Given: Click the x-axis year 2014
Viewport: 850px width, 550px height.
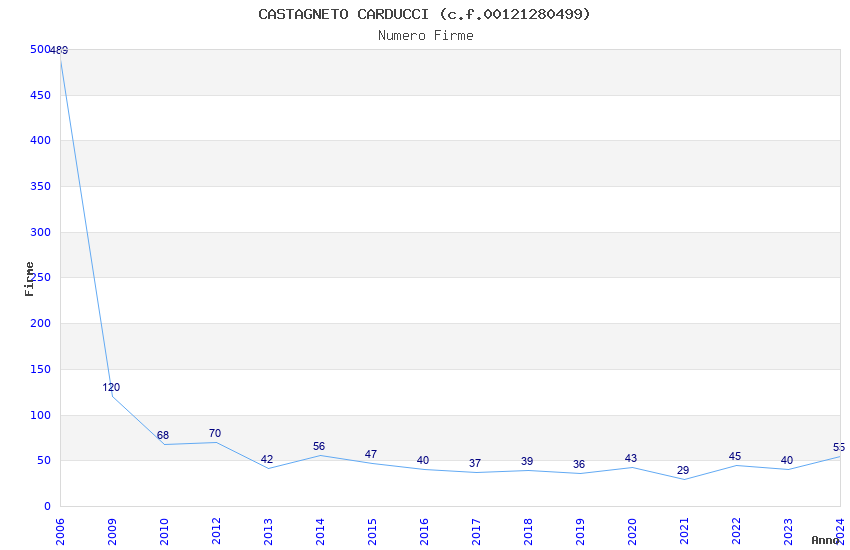Looking at the screenshot, I should (320, 532).
